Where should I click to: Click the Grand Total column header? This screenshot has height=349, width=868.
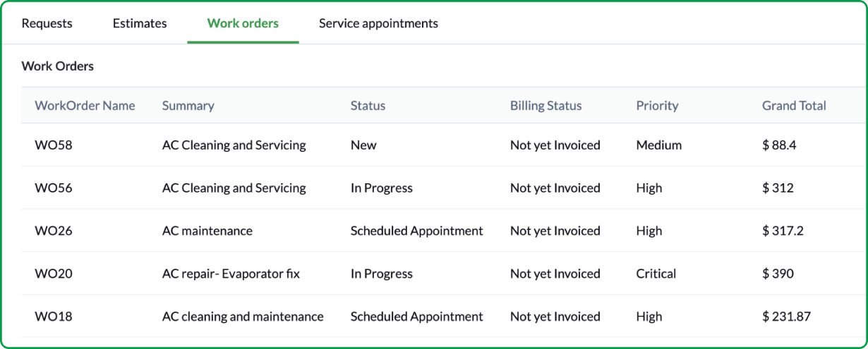click(x=793, y=106)
